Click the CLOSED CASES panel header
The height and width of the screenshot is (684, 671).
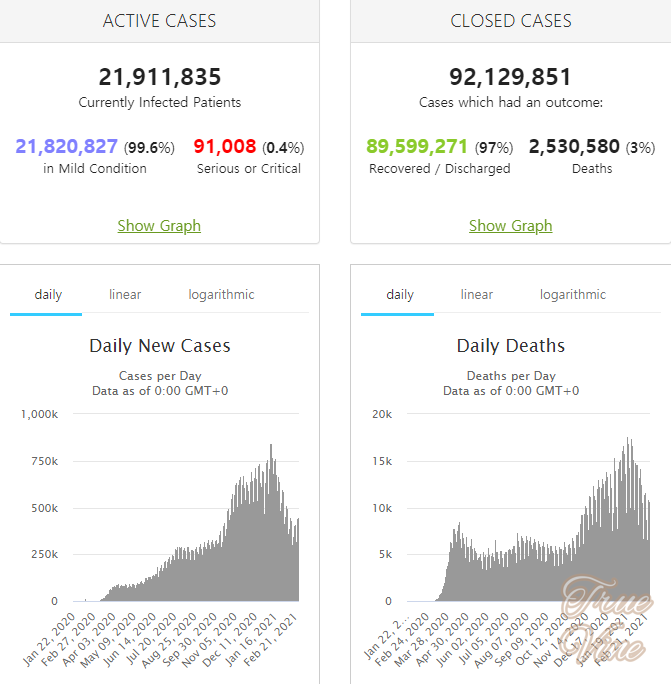click(x=510, y=21)
